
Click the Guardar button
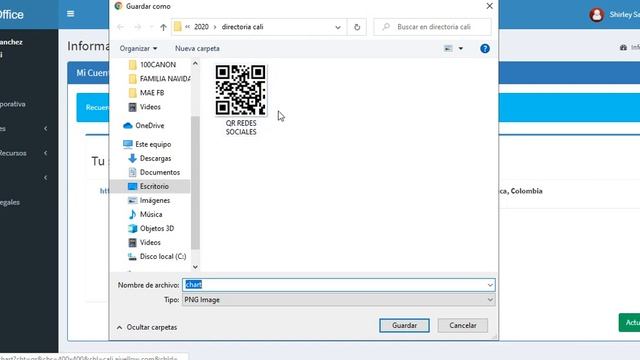404,325
